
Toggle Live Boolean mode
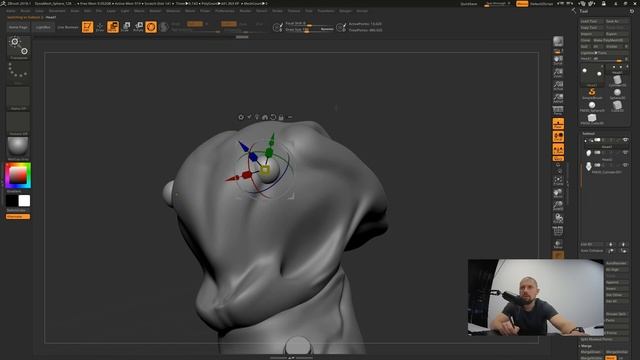[68, 27]
